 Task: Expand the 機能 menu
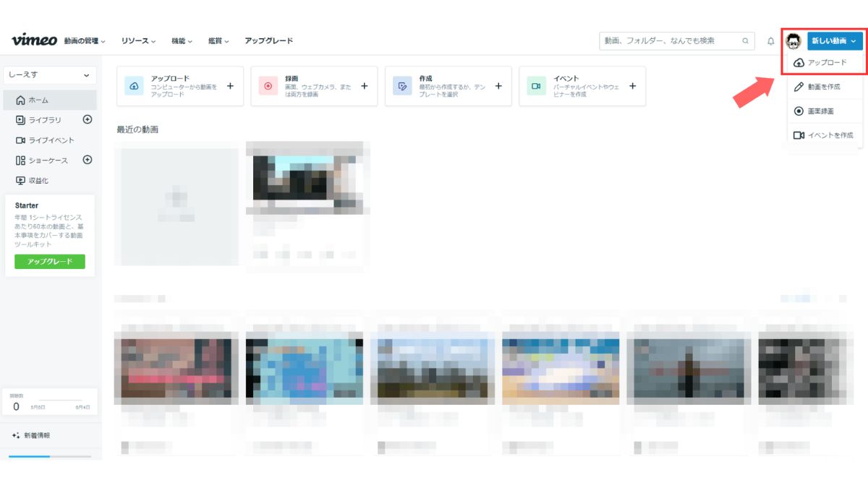[182, 41]
